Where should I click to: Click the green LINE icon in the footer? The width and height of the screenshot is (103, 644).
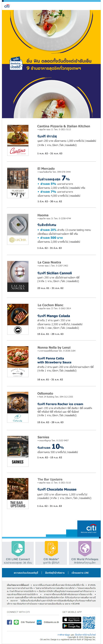click(16, 622)
